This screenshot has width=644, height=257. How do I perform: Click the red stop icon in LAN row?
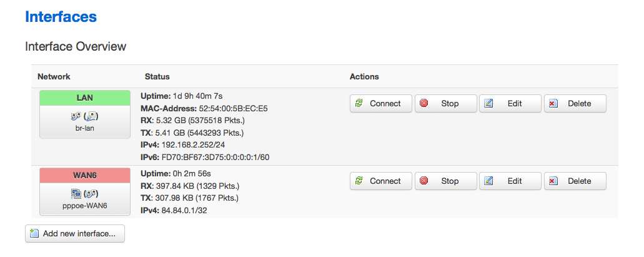coord(424,103)
